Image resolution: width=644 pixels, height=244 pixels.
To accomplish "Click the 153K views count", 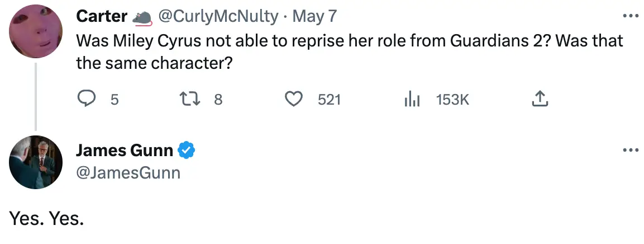I will pyautogui.click(x=452, y=100).
